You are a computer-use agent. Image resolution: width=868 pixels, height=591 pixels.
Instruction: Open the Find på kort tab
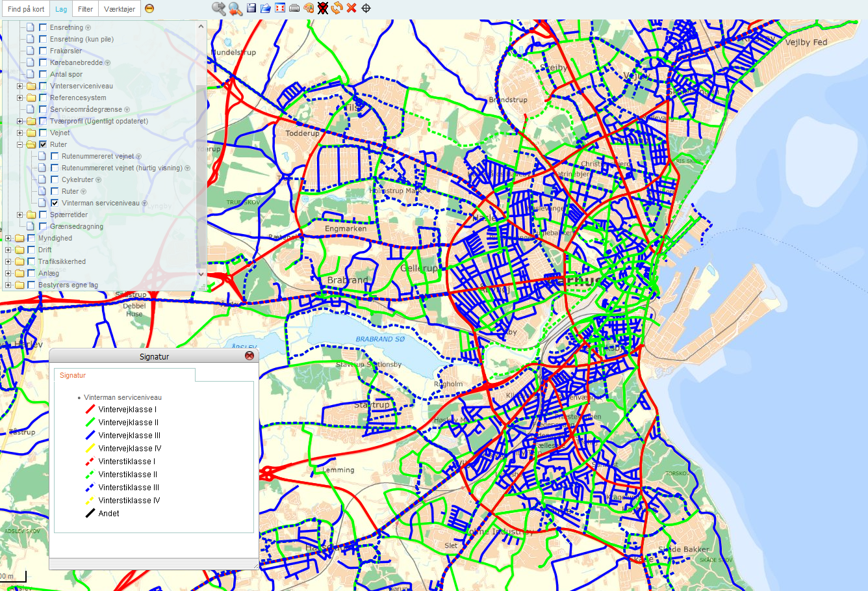[26, 9]
